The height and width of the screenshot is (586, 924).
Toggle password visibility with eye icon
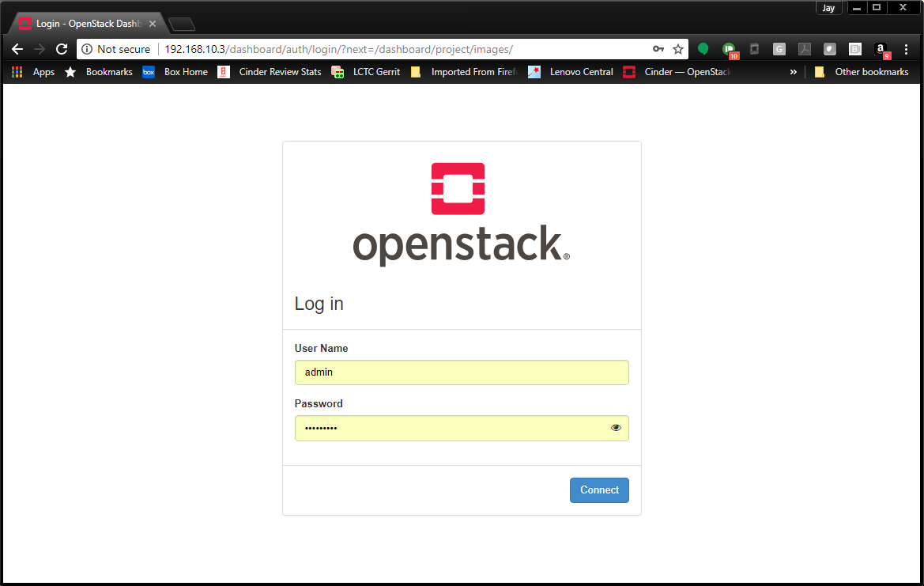(616, 428)
